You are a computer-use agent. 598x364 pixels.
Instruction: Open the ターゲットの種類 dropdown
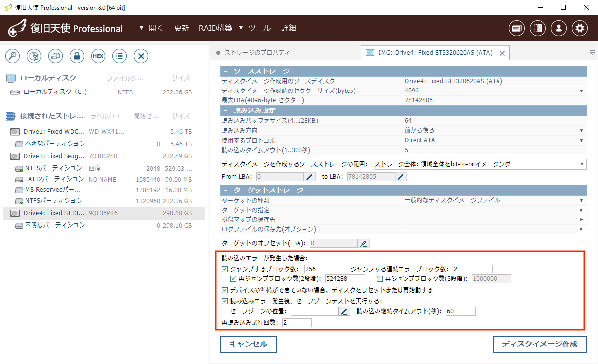tap(581, 200)
